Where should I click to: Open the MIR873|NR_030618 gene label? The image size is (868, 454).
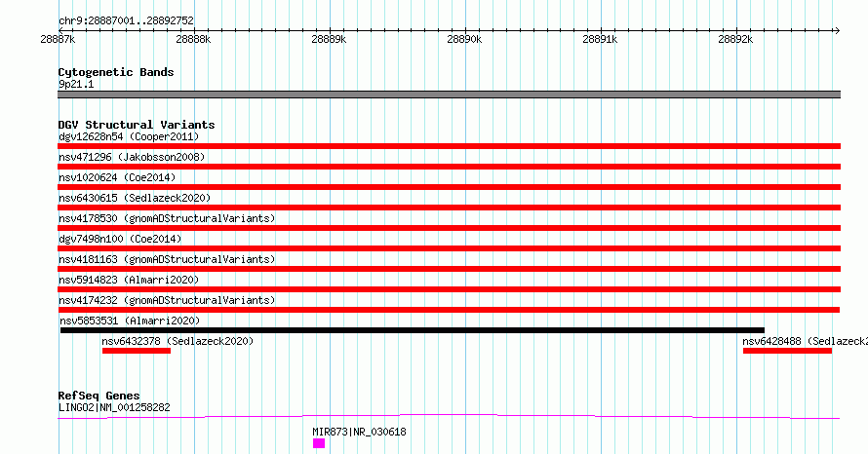pyautogui.click(x=359, y=432)
